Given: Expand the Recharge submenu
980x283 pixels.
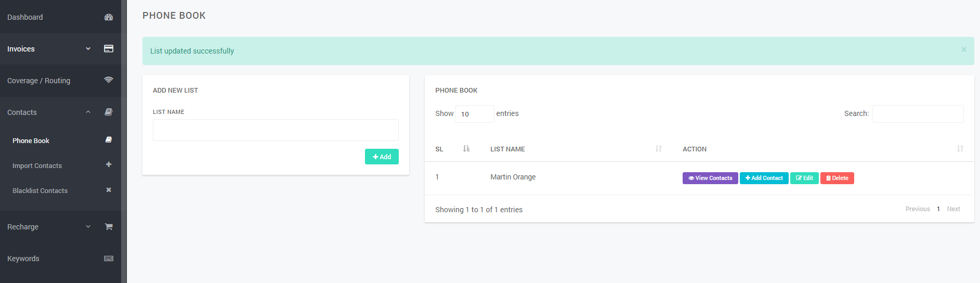Looking at the screenshot, I should click(88, 227).
